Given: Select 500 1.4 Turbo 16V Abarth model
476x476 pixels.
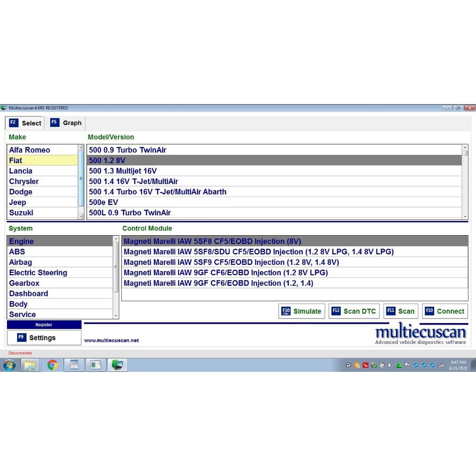Looking at the screenshot, I should pyautogui.click(x=274, y=192).
